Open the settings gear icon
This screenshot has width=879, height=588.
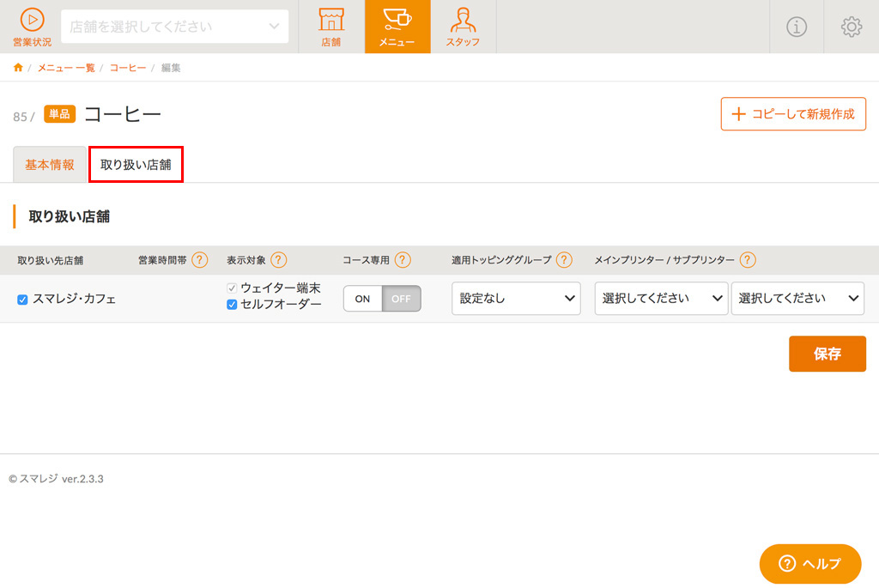coord(851,27)
